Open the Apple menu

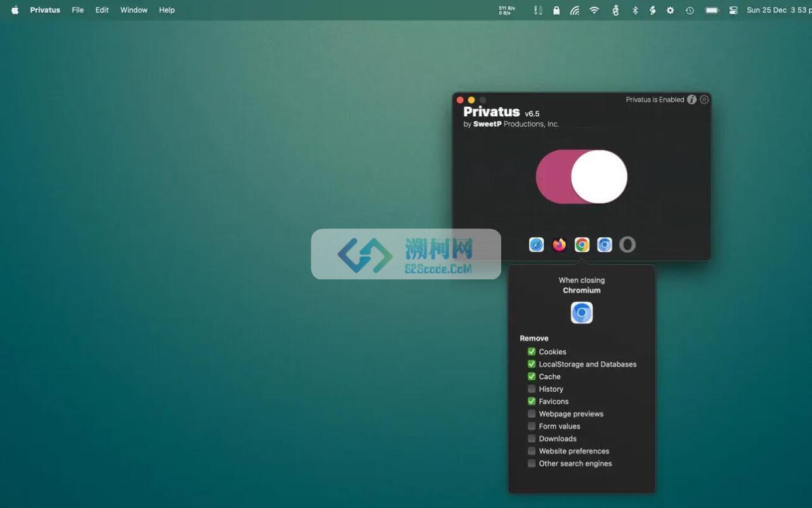click(15, 10)
